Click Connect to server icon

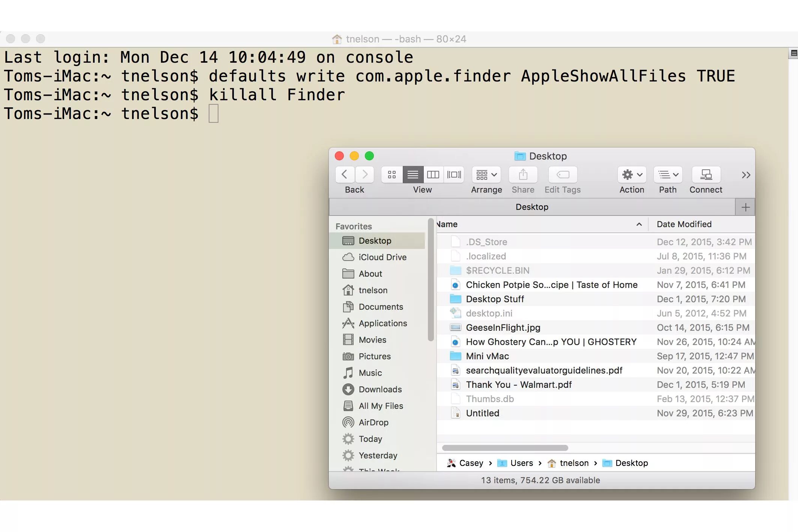[x=706, y=175]
